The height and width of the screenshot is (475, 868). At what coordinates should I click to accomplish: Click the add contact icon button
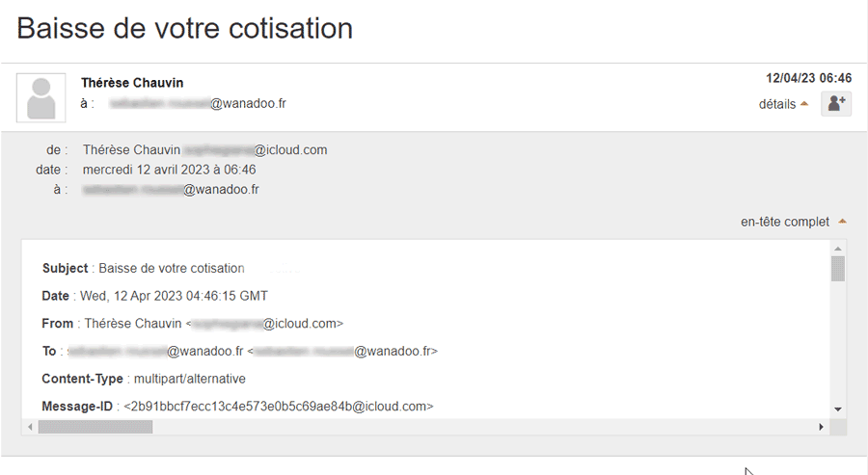[x=836, y=103]
